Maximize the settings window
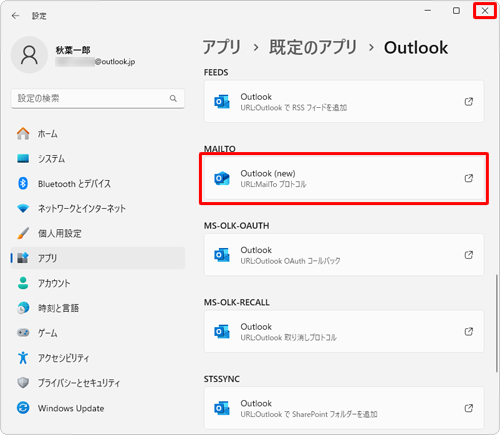 456,11
